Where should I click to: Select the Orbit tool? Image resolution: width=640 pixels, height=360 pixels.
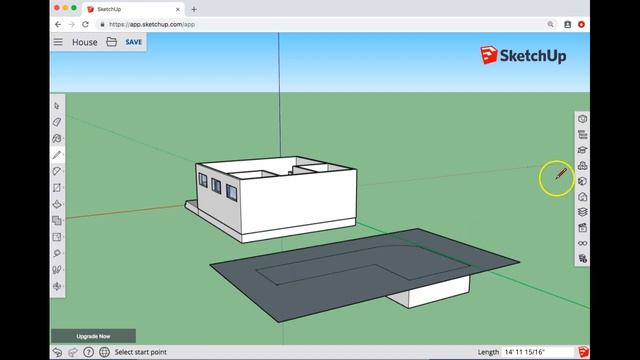(x=57, y=286)
